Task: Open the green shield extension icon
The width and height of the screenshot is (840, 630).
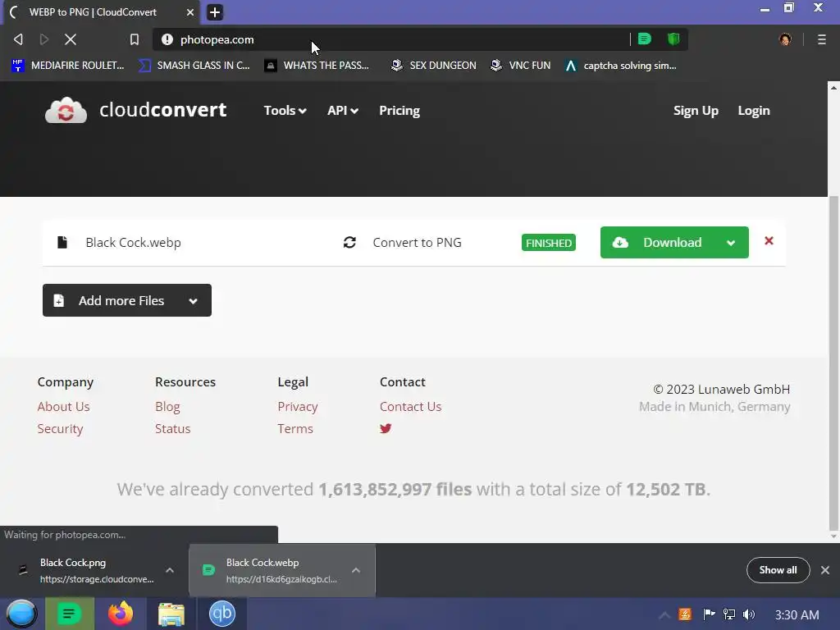Action: [673, 39]
